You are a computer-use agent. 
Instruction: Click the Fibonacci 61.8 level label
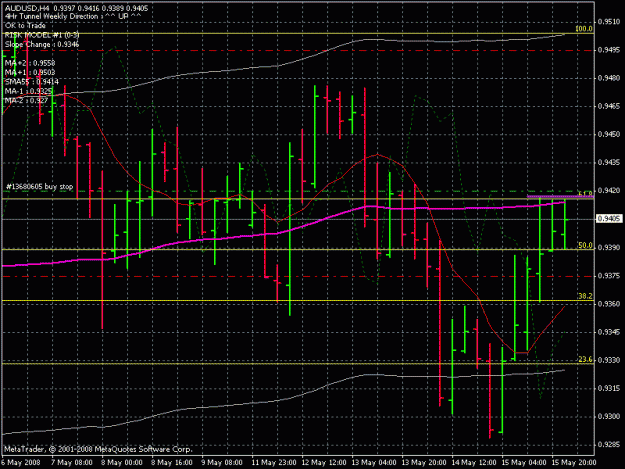(x=585, y=194)
